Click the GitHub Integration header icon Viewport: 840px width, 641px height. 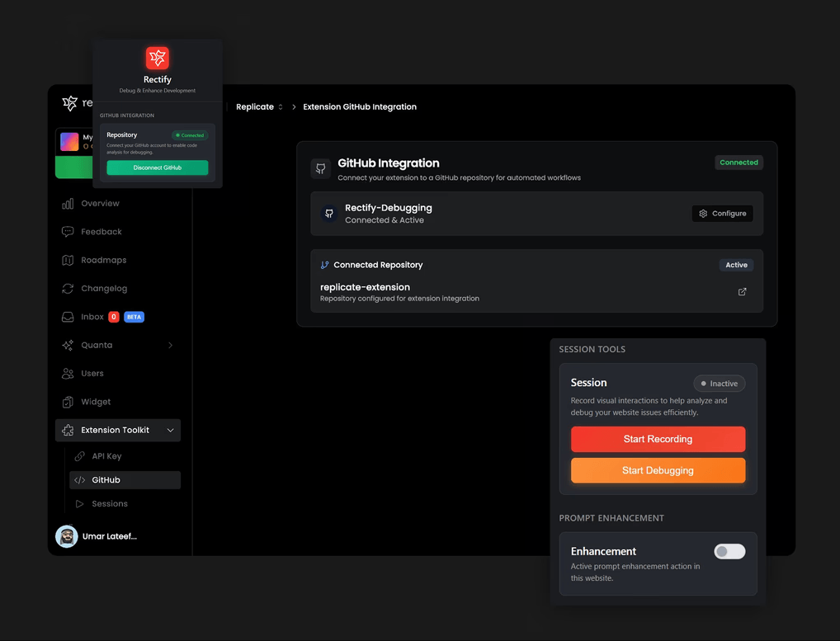(x=320, y=168)
